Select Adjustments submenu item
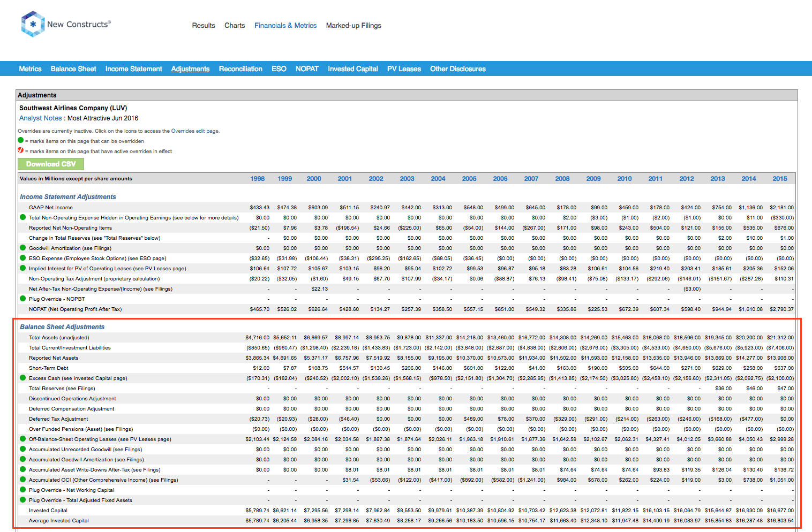The image size is (812, 532). click(190, 69)
